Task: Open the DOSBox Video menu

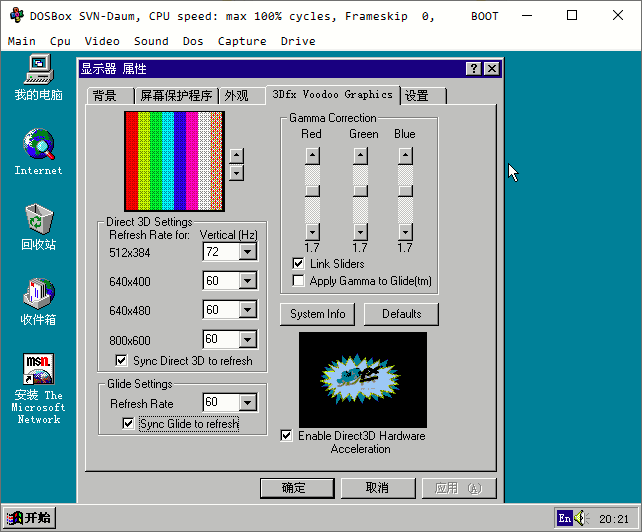Action: tap(102, 41)
